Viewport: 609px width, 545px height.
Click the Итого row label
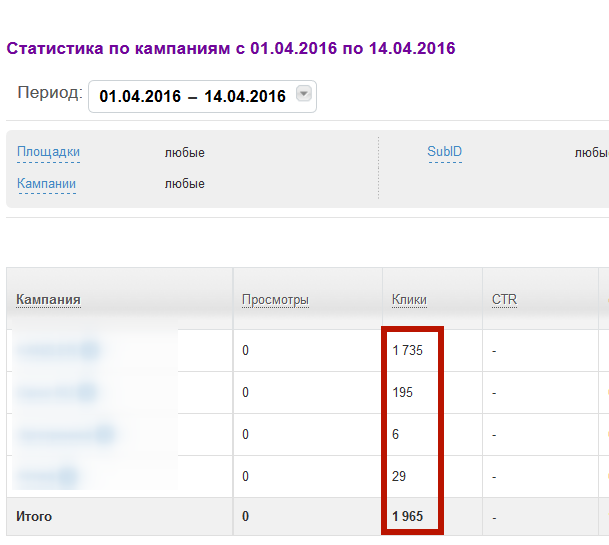pos(34,517)
